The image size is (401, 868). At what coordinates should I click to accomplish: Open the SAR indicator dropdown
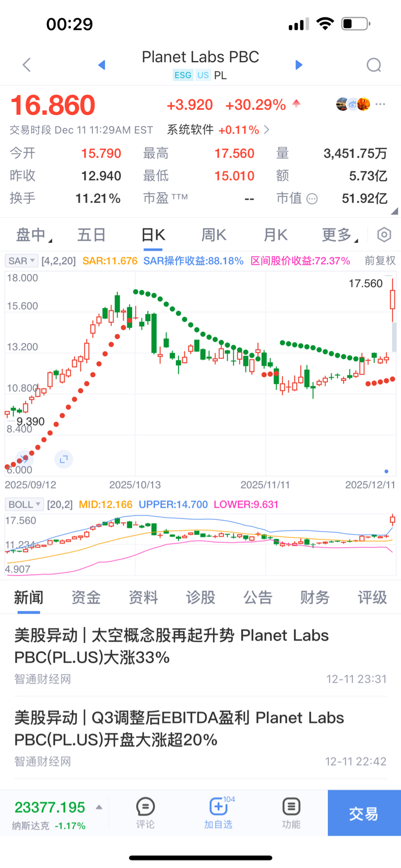point(21,261)
